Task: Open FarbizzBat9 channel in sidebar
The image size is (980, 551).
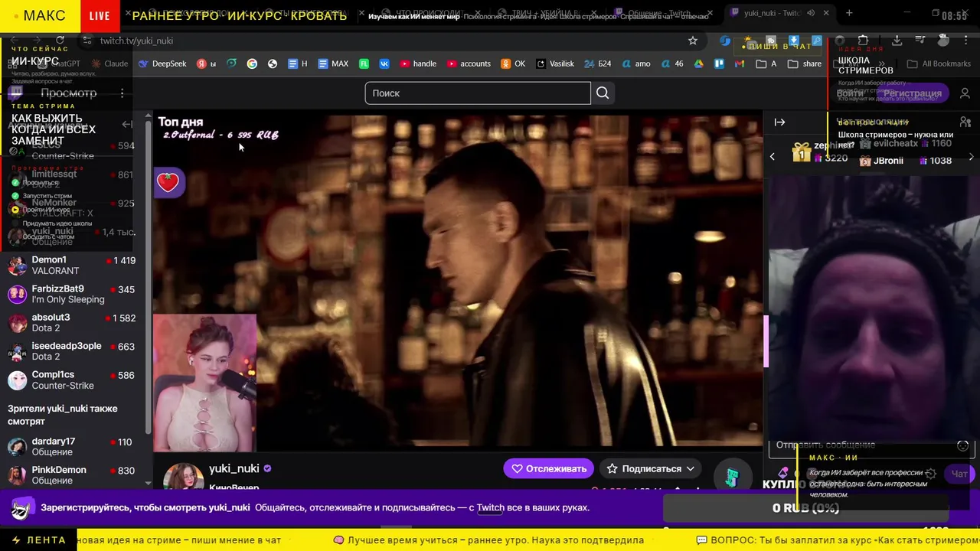Action: 71,294
